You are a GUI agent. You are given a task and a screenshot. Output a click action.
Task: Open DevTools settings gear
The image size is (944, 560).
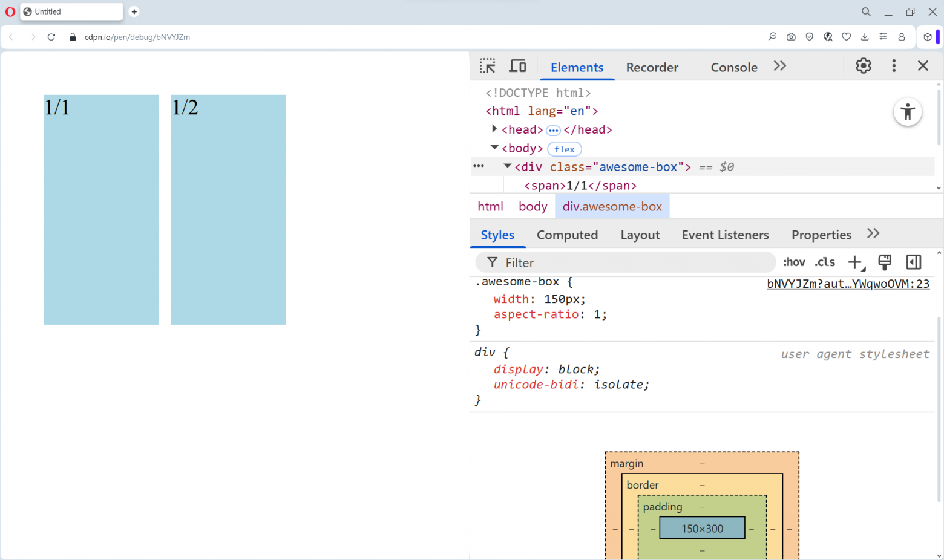pyautogui.click(x=863, y=66)
